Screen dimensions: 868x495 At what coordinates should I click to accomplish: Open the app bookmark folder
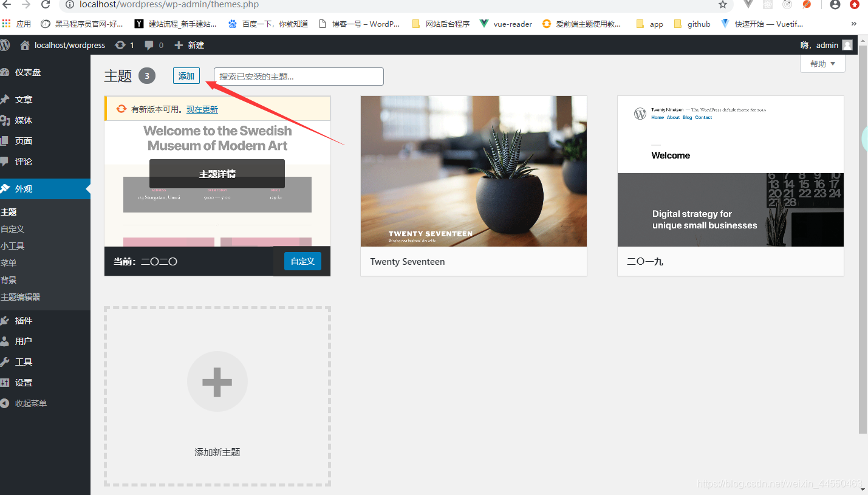click(649, 24)
